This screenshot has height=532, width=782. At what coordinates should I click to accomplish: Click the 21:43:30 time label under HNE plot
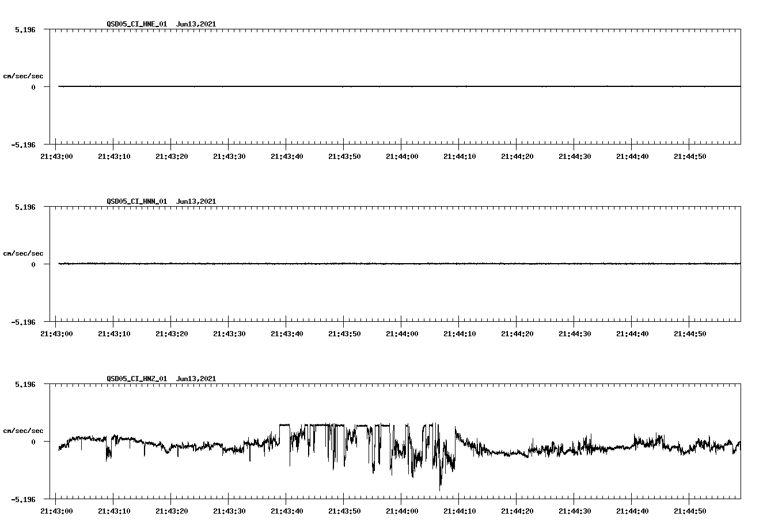[229, 157]
